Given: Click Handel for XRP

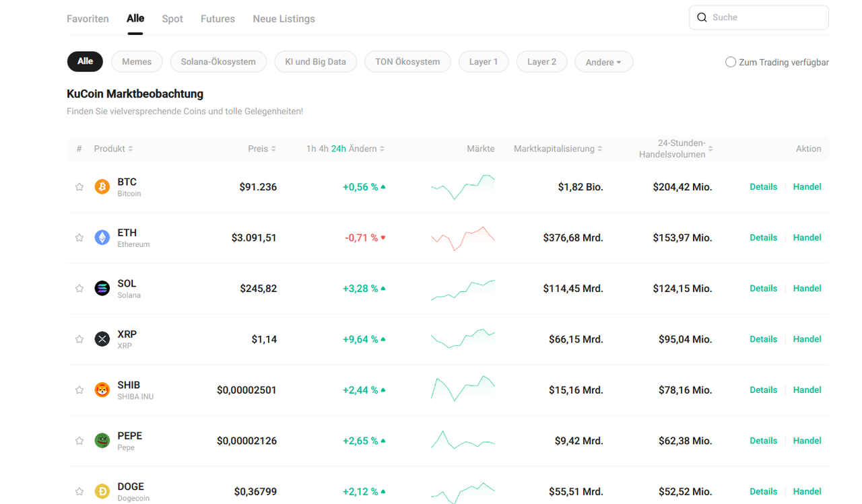Looking at the screenshot, I should [807, 339].
